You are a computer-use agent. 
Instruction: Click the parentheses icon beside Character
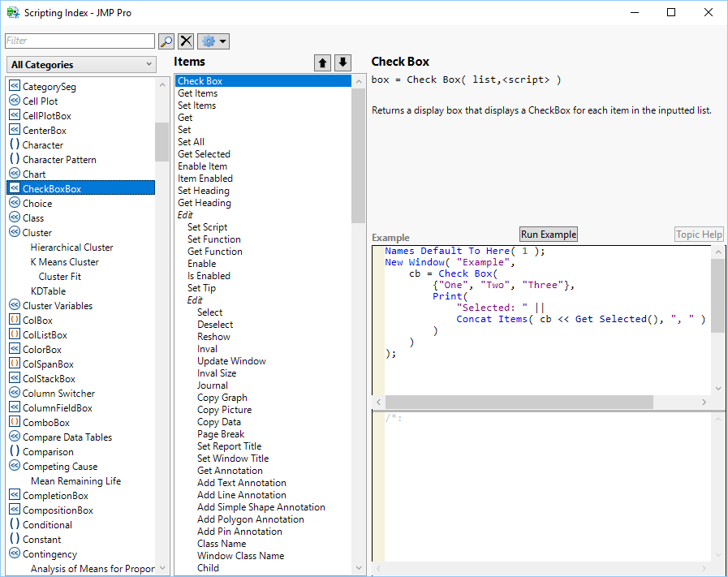coord(14,144)
